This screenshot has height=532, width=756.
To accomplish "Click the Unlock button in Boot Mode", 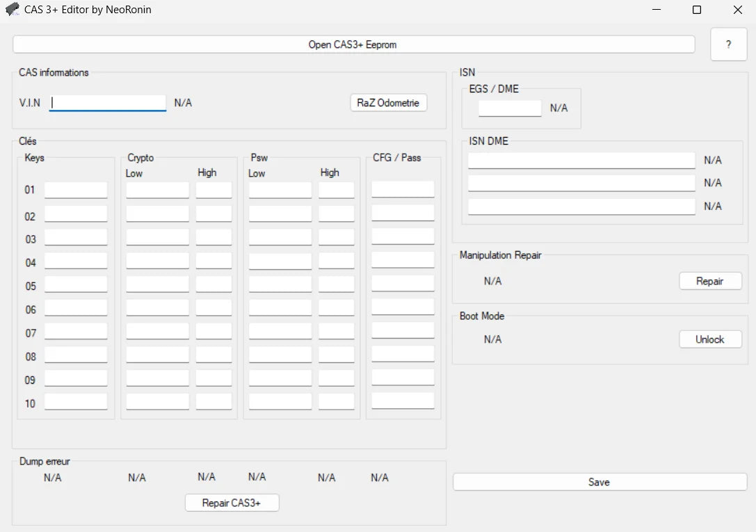I will point(709,339).
